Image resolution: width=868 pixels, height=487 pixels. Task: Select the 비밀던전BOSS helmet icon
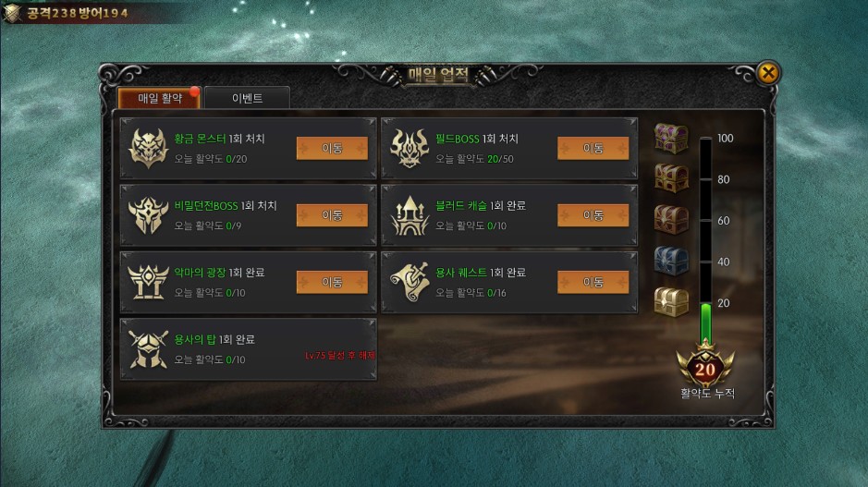[148, 214]
